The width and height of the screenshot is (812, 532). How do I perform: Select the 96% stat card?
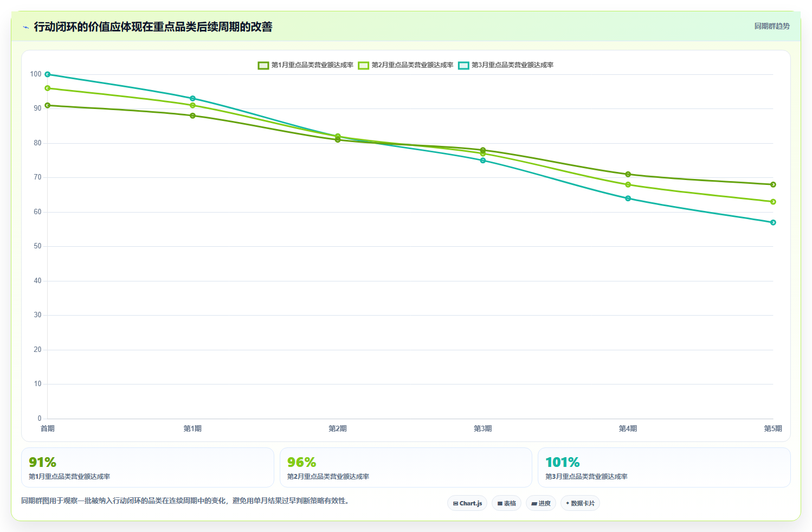tap(406, 467)
